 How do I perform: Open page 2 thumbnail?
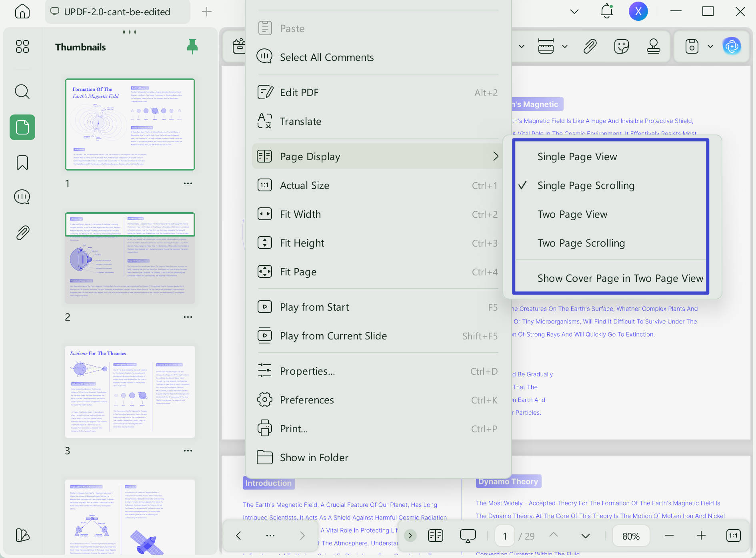130,258
